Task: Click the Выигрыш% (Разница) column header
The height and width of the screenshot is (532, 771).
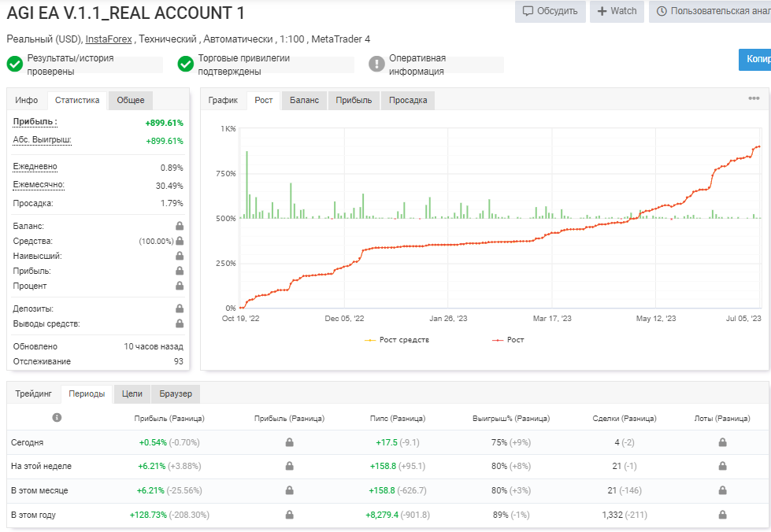Action: [511, 419]
